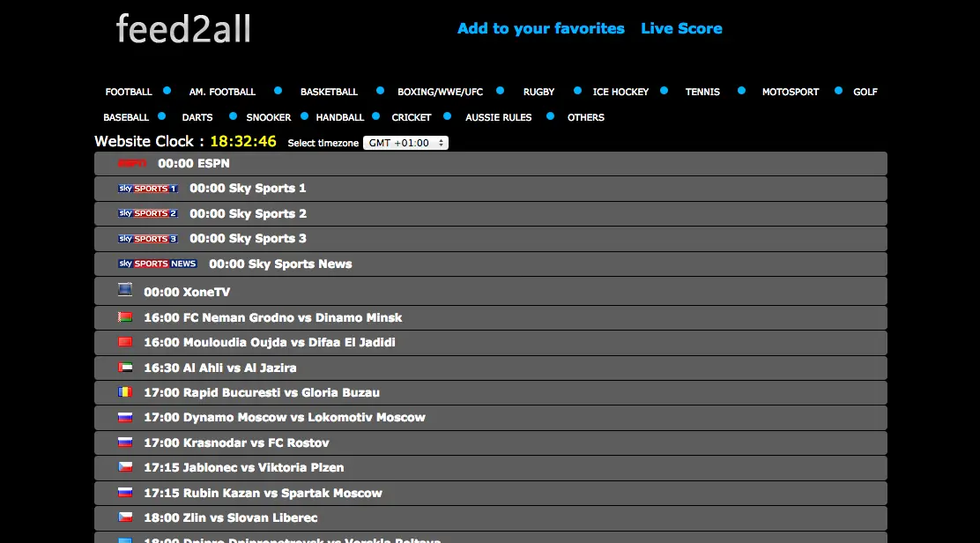Open the Live Score link

(681, 29)
